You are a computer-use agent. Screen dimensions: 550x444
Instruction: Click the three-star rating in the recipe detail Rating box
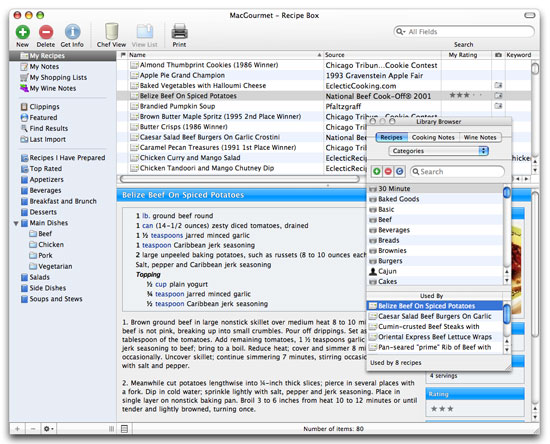tap(442, 409)
